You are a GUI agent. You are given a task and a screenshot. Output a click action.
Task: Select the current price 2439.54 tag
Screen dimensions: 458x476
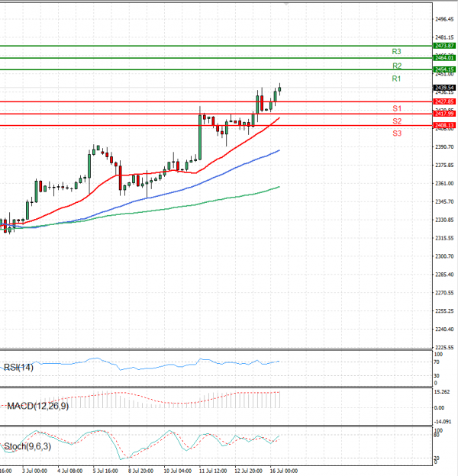pyautogui.click(x=444, y=88)
